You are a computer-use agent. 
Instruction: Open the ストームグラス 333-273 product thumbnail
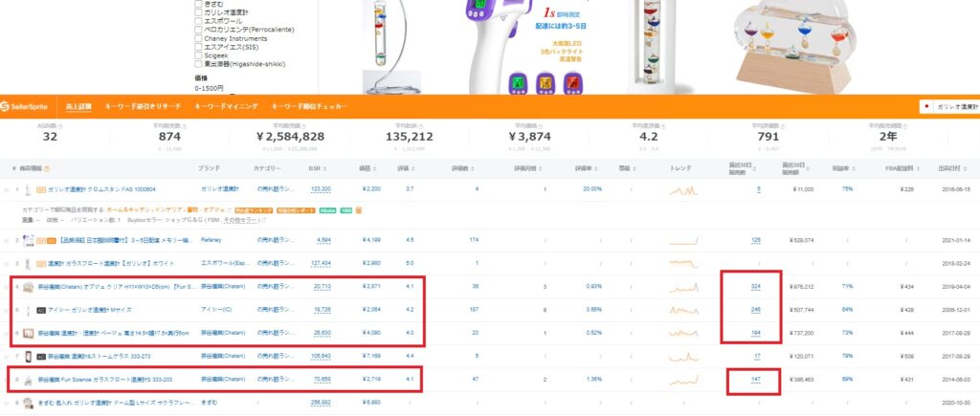[28, 357]
